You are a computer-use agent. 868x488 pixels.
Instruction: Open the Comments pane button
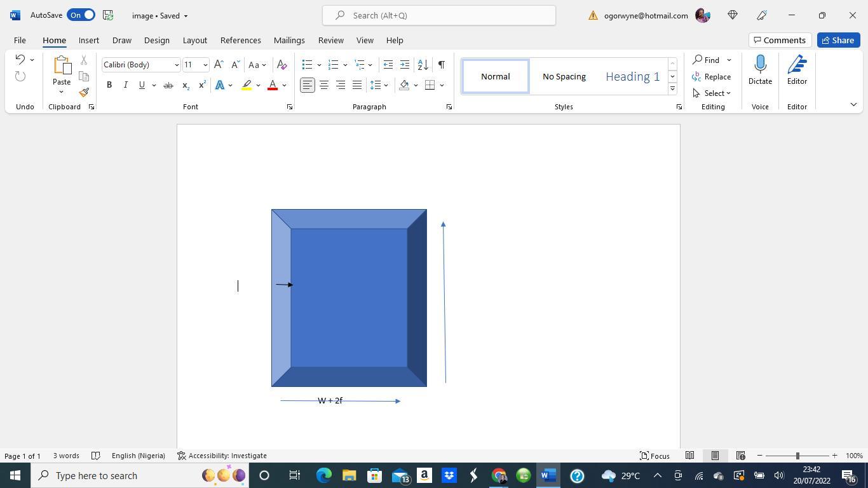(779, 40)
